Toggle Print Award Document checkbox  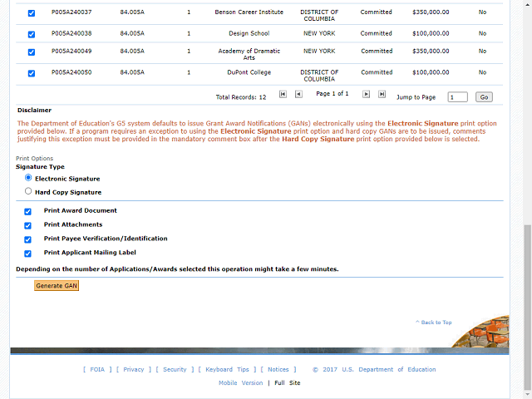tap(27, 212)
